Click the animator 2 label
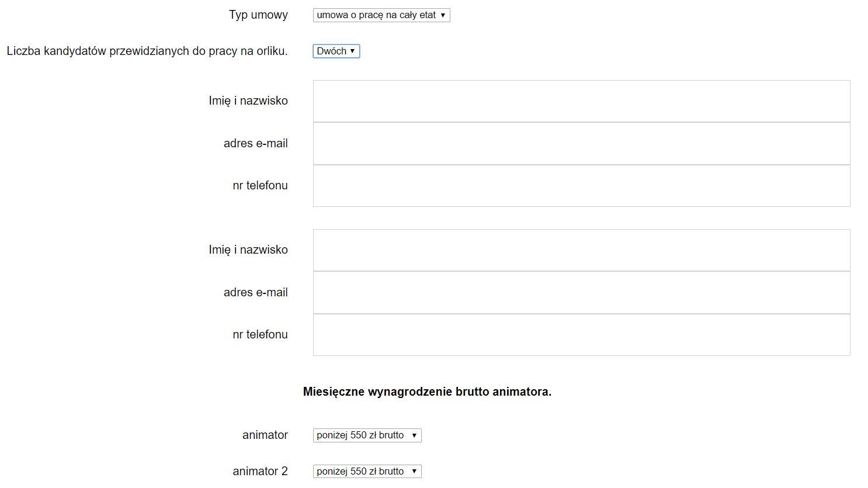 coord(260,472)
